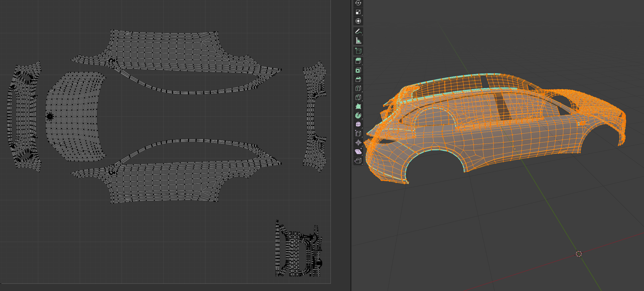
Task: Select the Transform tool
Action: coord(358,21)
